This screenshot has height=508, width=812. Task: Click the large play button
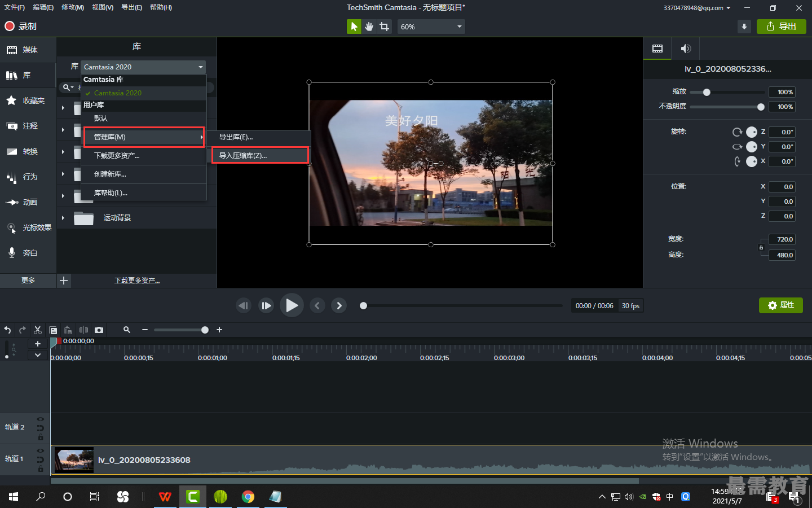(292, 305)
